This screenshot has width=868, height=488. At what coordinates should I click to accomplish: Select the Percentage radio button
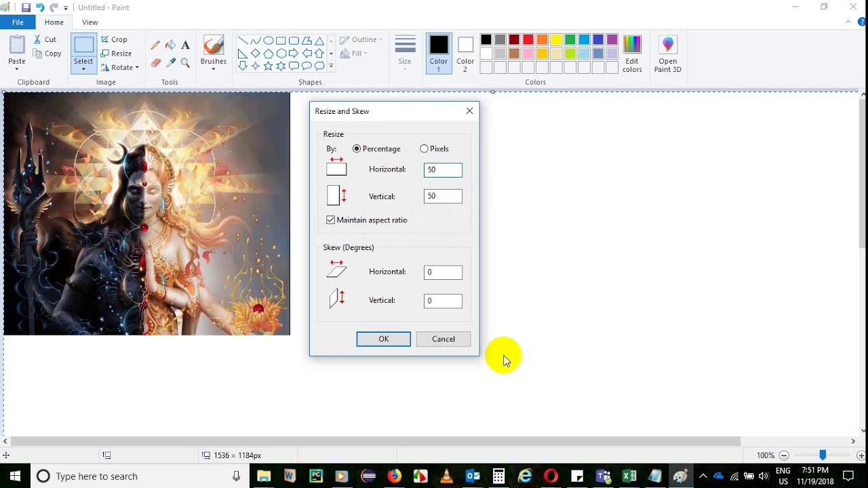click(x=357, y=148)
